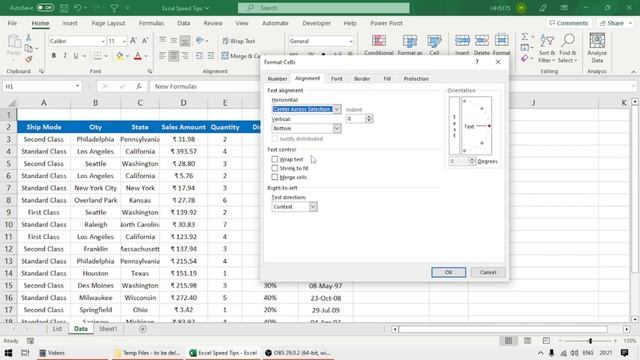Select the List sheet tab
Viewport: 640px width, 360px height.
[x=57, y=329]
